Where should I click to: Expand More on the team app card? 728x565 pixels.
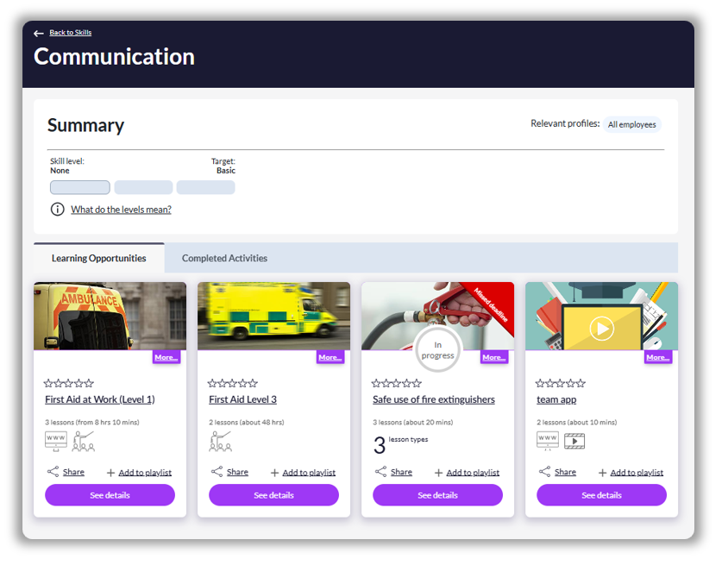(658, 357)
